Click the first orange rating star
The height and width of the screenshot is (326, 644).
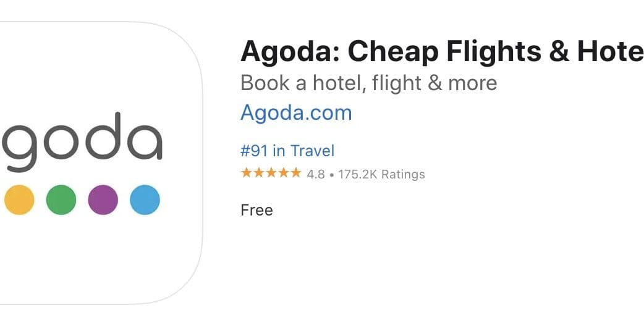click(247, 173)
